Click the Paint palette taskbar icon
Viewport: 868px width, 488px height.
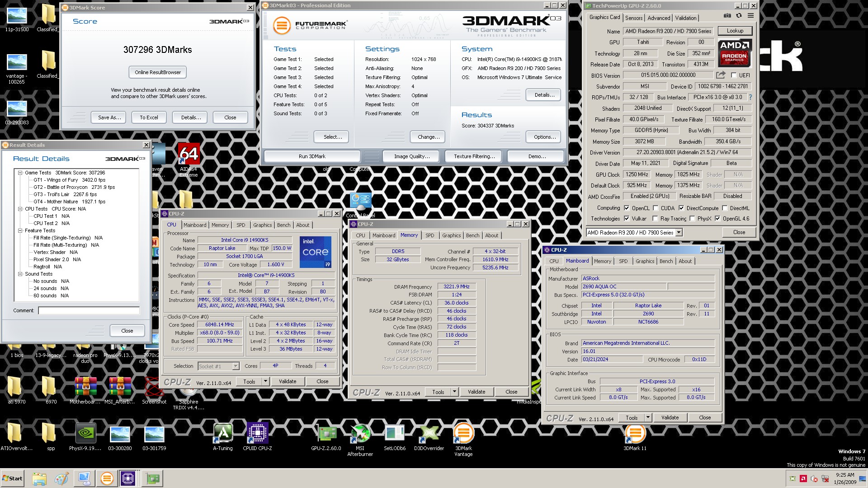(x=61, y=478)
